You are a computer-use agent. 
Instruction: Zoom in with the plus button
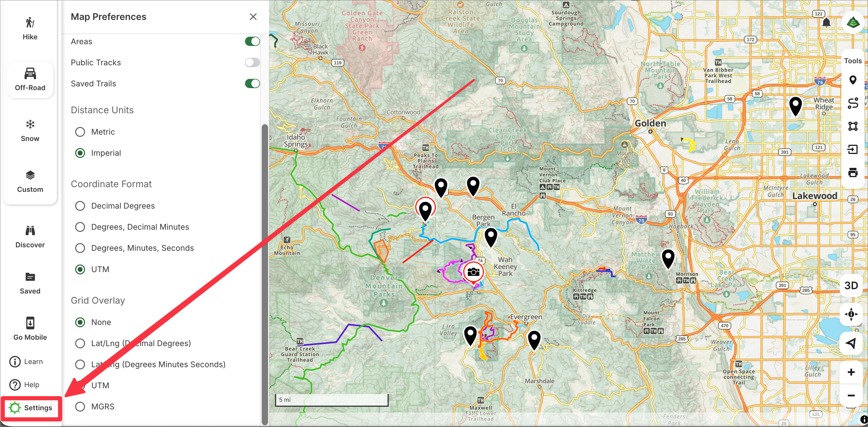[x=851, y=372]
